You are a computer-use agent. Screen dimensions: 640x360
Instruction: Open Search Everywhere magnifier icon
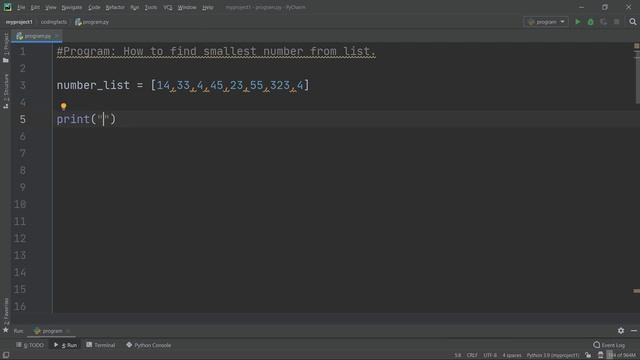click(633, 22)
